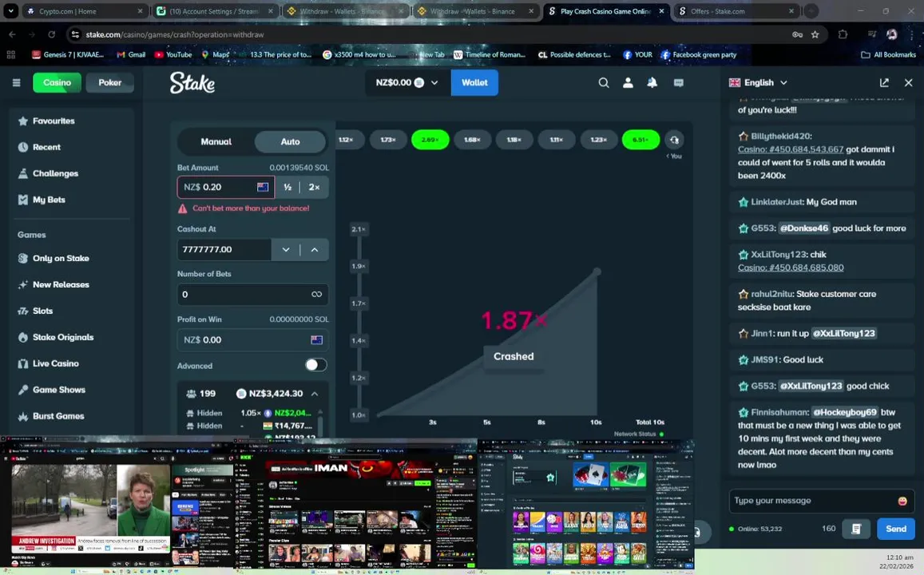Select the Casino section
This screenshot has width=924, height=575.
58,82
